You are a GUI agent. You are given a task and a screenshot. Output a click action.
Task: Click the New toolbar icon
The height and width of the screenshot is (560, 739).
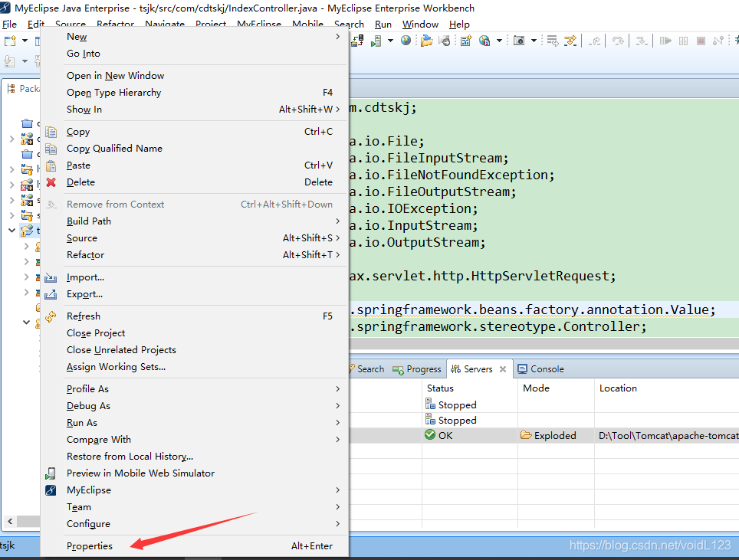tap(11, 41)
